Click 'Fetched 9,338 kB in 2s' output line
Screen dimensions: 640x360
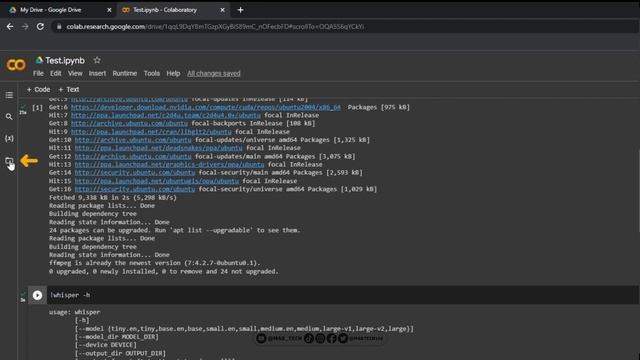click(113, 197)
